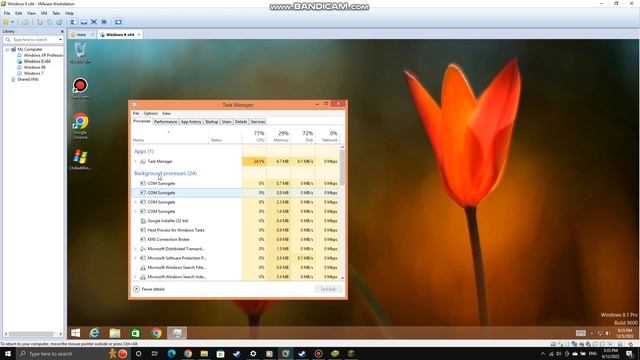Open the host Task View button
This screenshot has height=360, width=640.
click(155, 354)
